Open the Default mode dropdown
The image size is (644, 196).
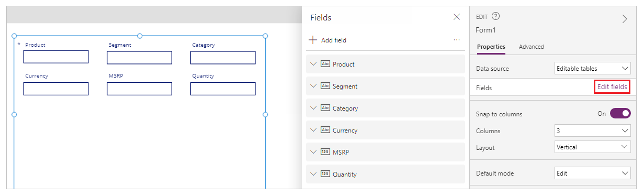(x=592, y=173)
